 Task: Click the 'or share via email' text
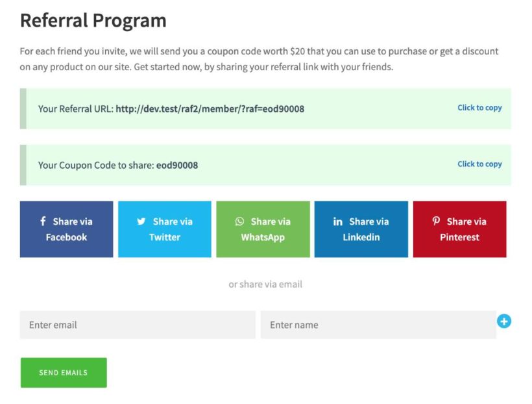click(x=265, y=284)
